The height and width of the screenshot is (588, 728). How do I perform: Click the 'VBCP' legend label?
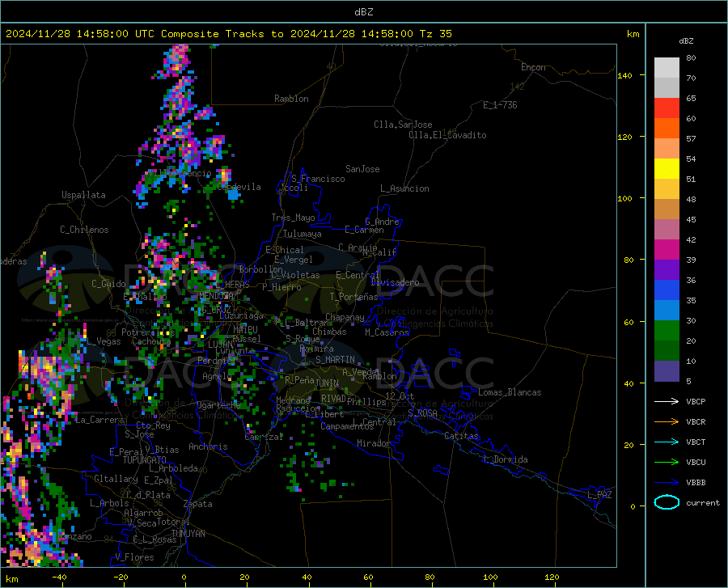point(696,401)
